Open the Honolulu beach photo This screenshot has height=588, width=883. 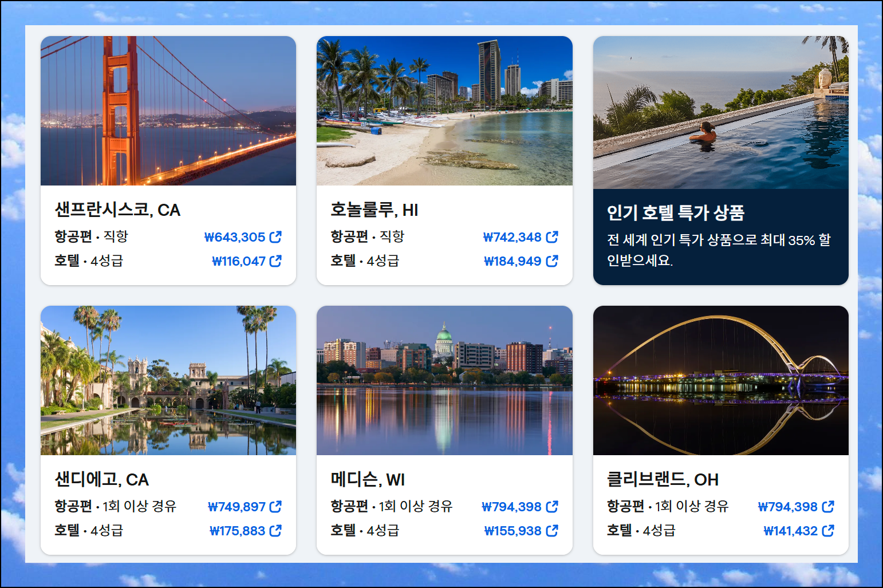click(444, 111)
